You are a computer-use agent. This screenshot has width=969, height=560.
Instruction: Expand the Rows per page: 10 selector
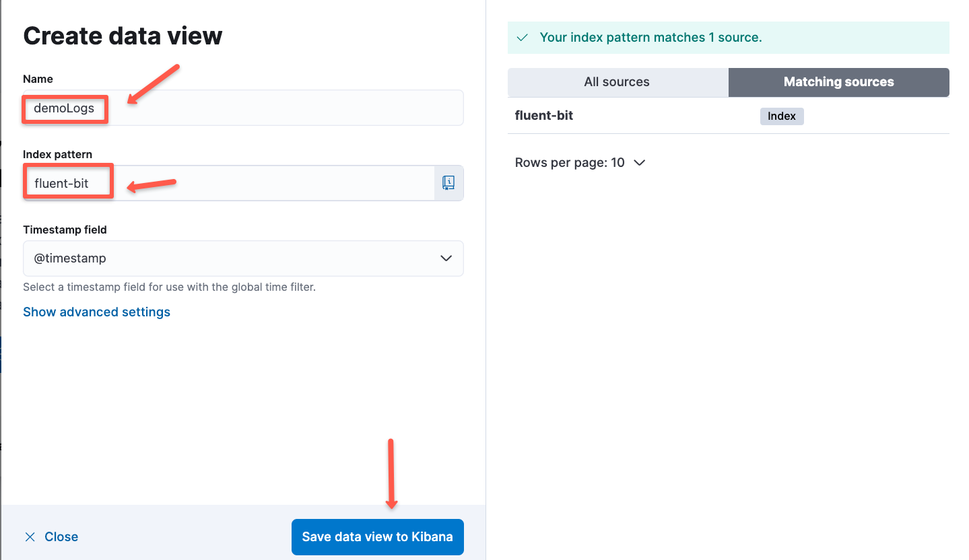pos(579,163)
